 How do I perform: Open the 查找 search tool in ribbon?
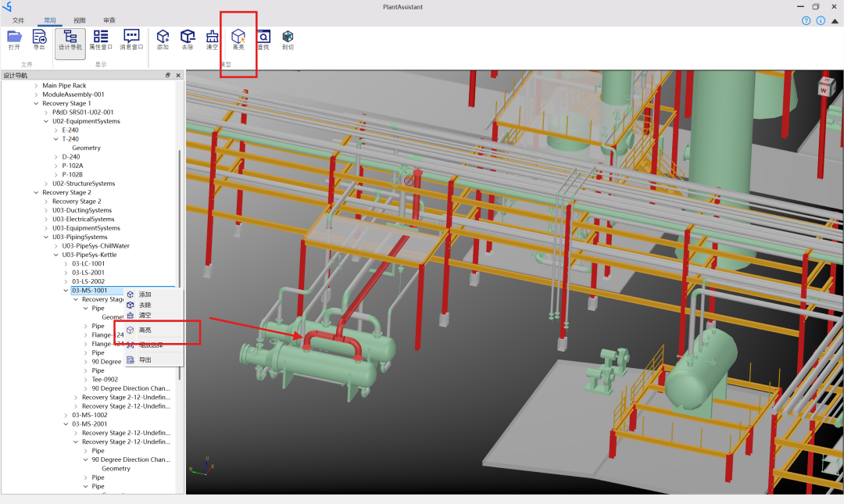(263, 37)
